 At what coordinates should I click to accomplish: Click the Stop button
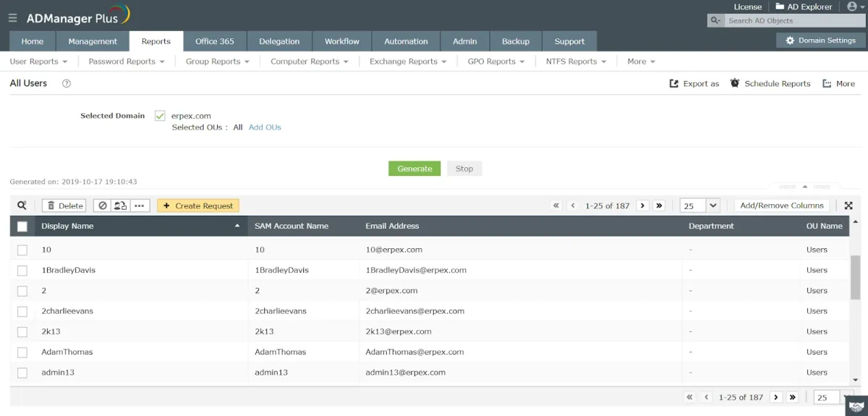pos(464,169)
